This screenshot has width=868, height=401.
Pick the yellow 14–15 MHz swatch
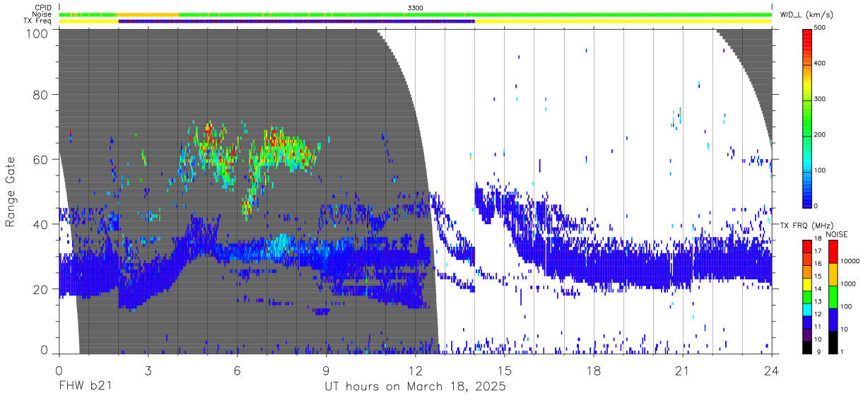[809, 284]
